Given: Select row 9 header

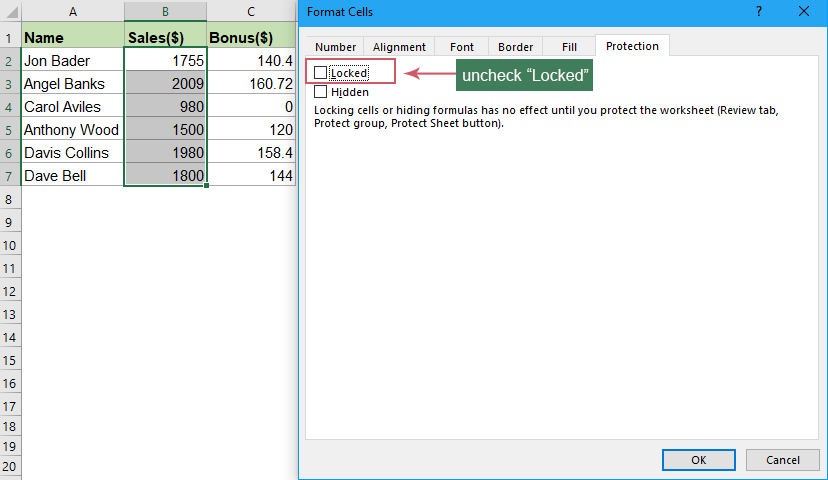Looking at the screenshot, I should pyautogui.click(x=10, y=222).
